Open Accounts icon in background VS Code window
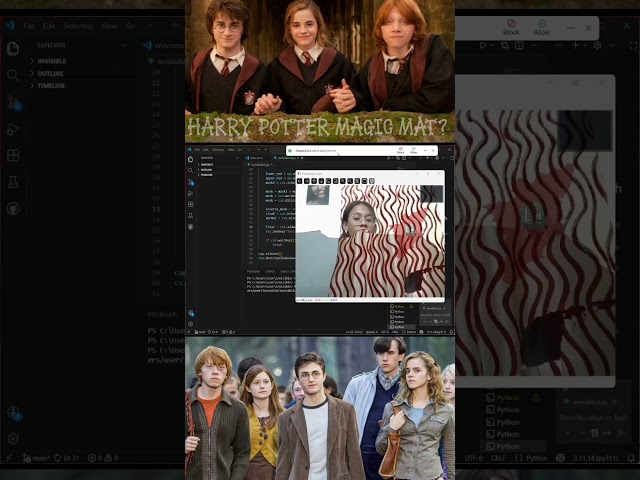The image size is (640, 480). pos(14,413)
